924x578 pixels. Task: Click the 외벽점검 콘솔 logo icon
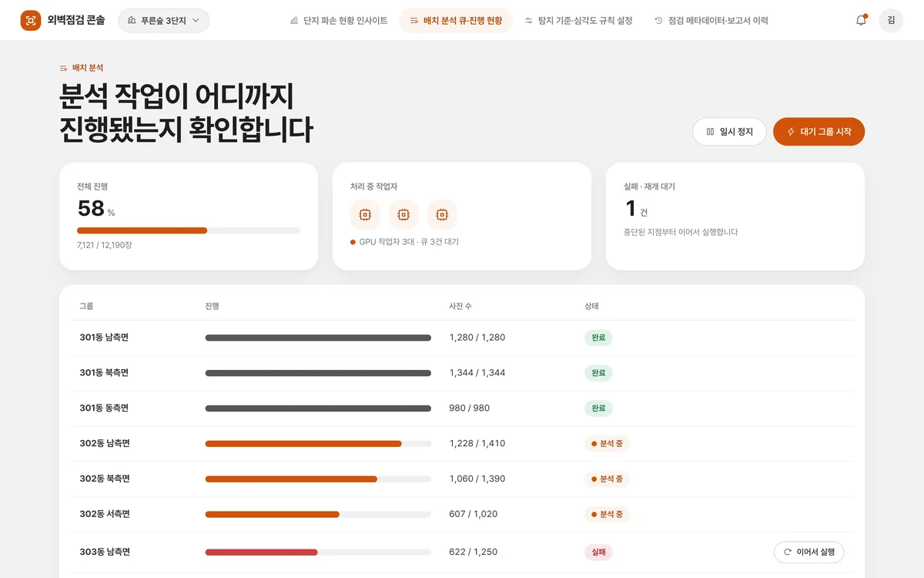(31, 21)
